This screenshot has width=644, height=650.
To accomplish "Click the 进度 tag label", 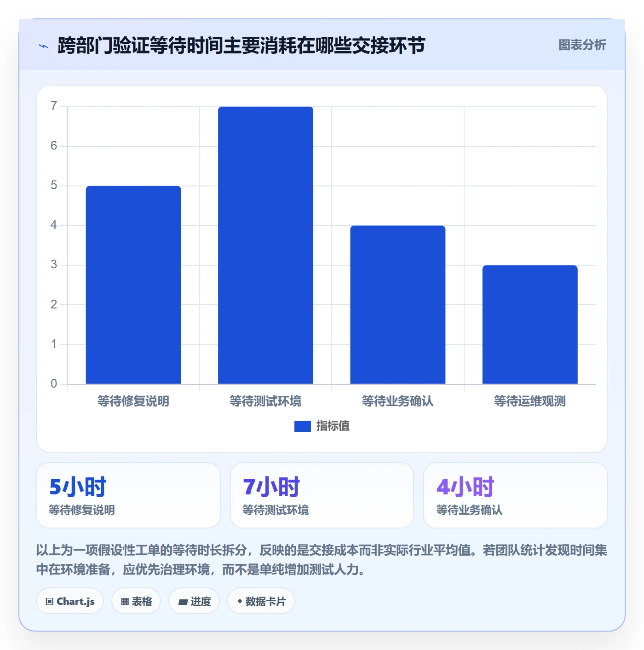I will tap(201, 602).
